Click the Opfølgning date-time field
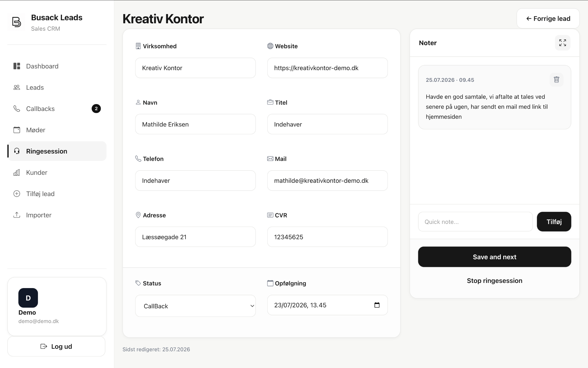The height and width of the screenshot is (368, 588). pyautogui.click(x=327, y=305)
